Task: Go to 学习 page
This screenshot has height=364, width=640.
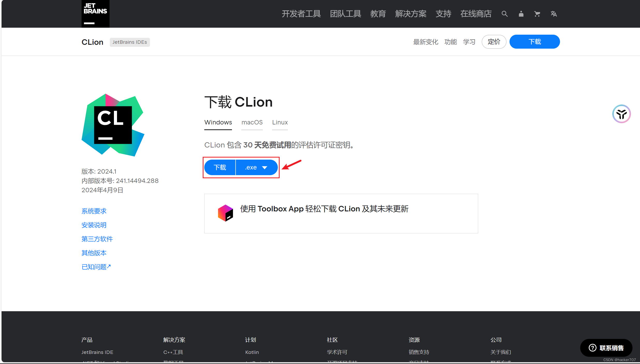Action: coord(469,42)
